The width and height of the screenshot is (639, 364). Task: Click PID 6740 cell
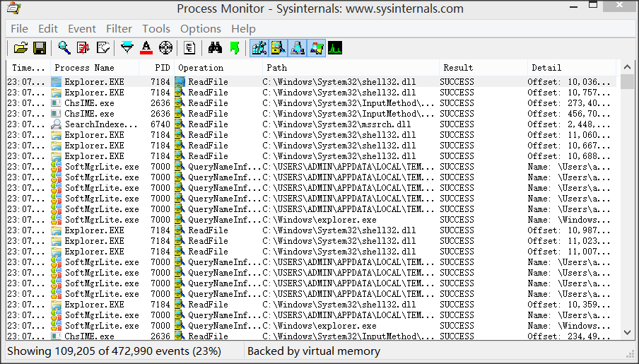(x=160, y=124)
